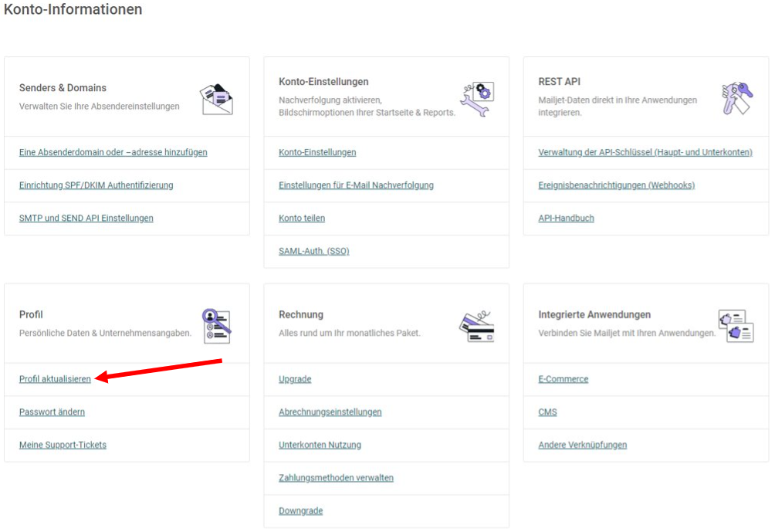Screen dimensions: 775x532
Task: Click the Konto-Einstellungen card heading
Action: click(x=323, y=82)
